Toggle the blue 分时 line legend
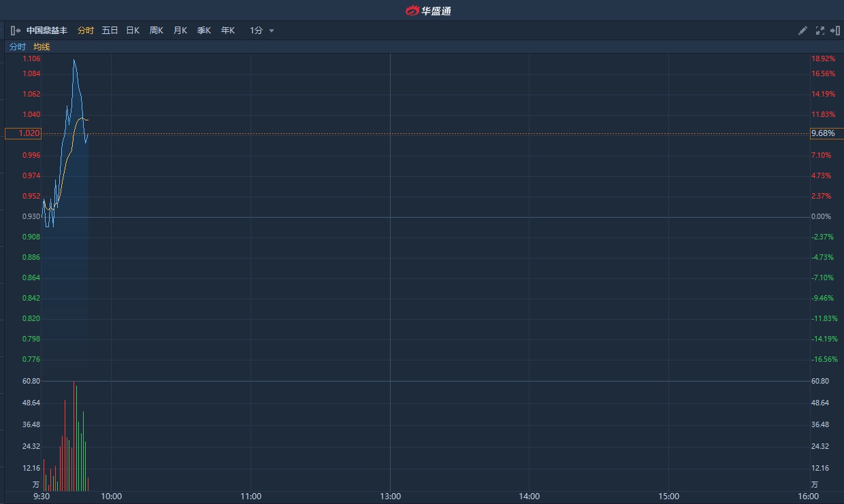This screenshot has height=504, width=844. (x=17, y=47)
